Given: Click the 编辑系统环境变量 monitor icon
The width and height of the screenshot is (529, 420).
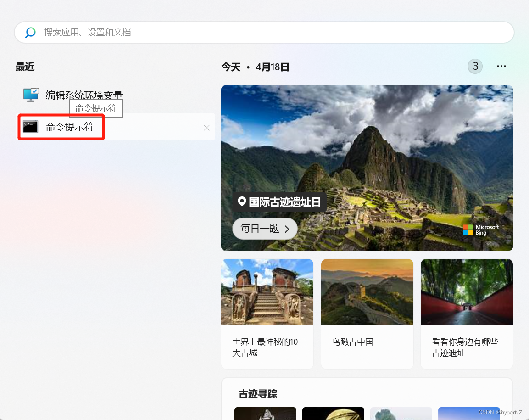Looking at the screenshot, I should pos(31,95).
